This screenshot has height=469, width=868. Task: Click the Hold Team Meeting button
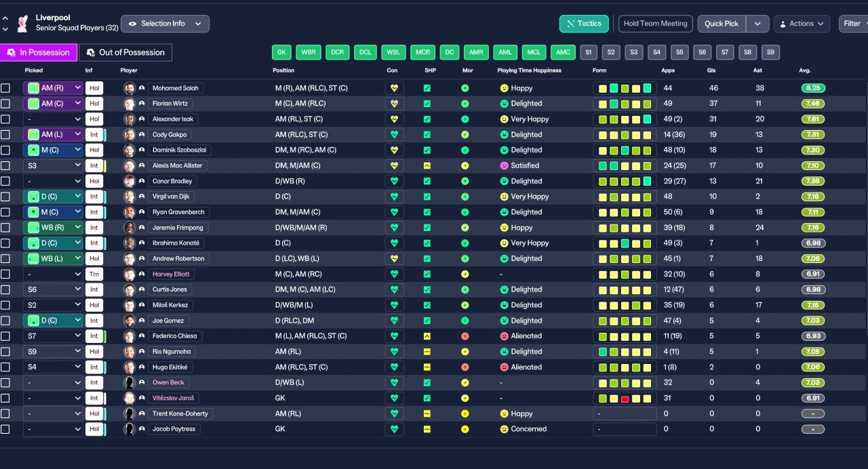[655, 24]
